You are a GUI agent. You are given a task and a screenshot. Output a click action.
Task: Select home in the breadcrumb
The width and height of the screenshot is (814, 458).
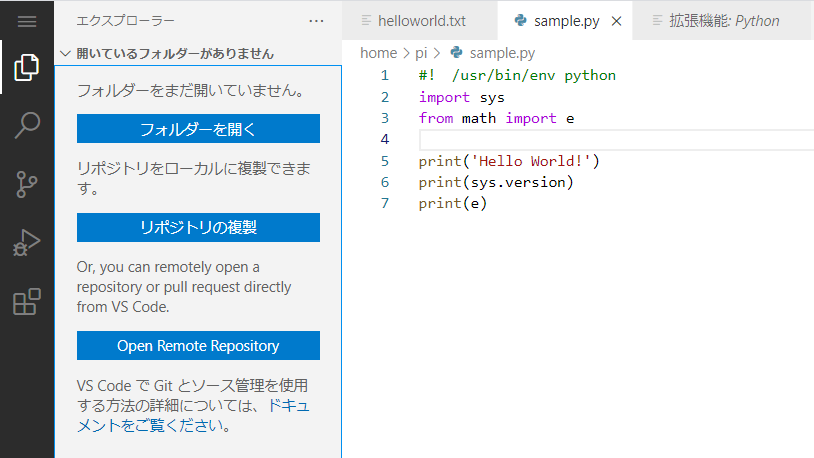[x=378, y=53]
